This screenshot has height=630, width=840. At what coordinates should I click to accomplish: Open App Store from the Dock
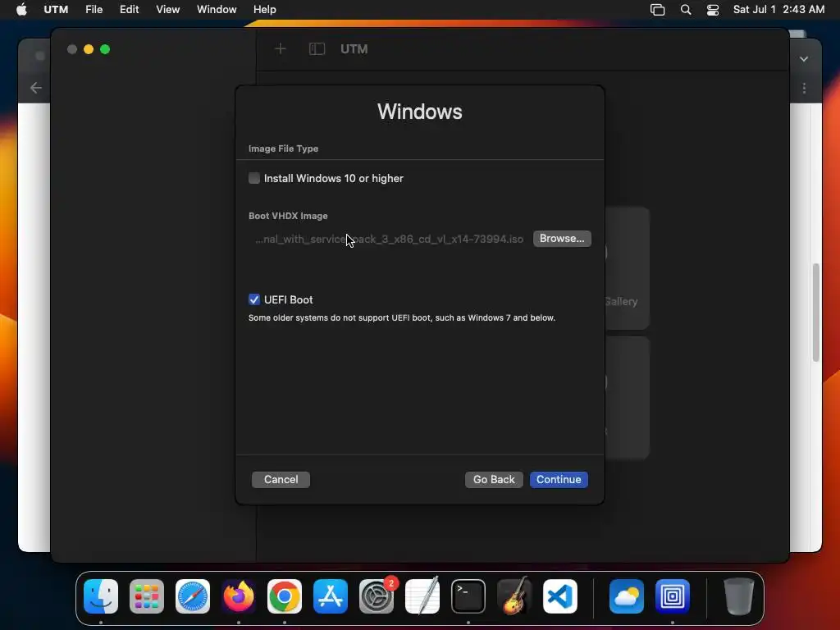pos(331,596)
